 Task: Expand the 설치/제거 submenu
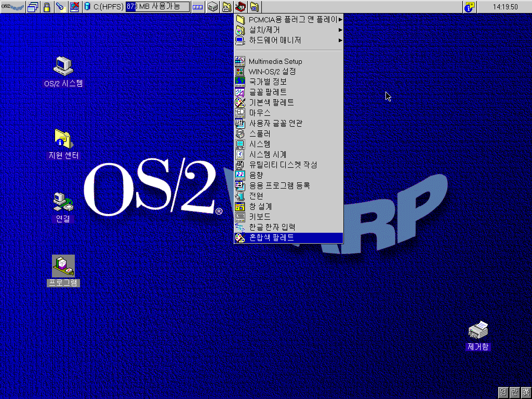click(x=289, y=30)
